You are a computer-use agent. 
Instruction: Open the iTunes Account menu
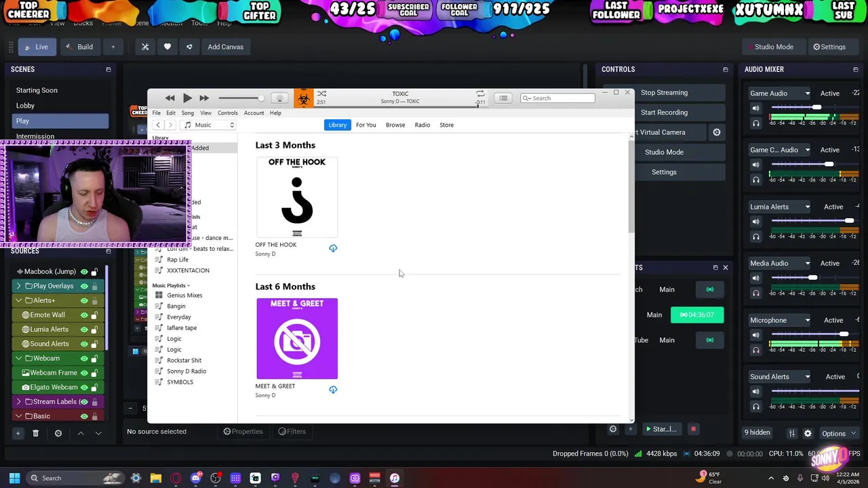pyautogui.click(x=254, y=113)
